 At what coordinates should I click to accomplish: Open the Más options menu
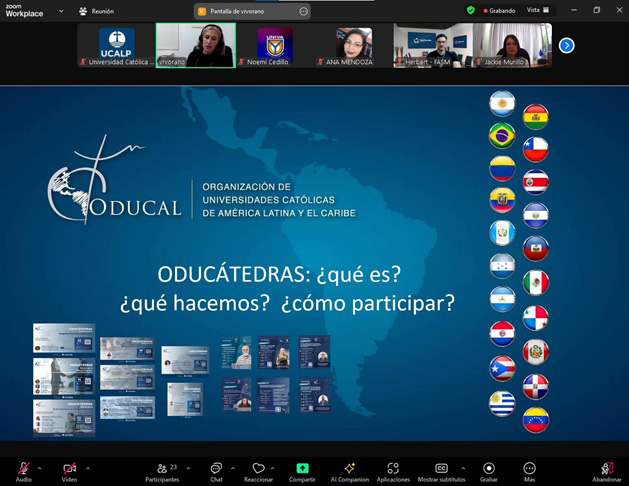(530, 472)
